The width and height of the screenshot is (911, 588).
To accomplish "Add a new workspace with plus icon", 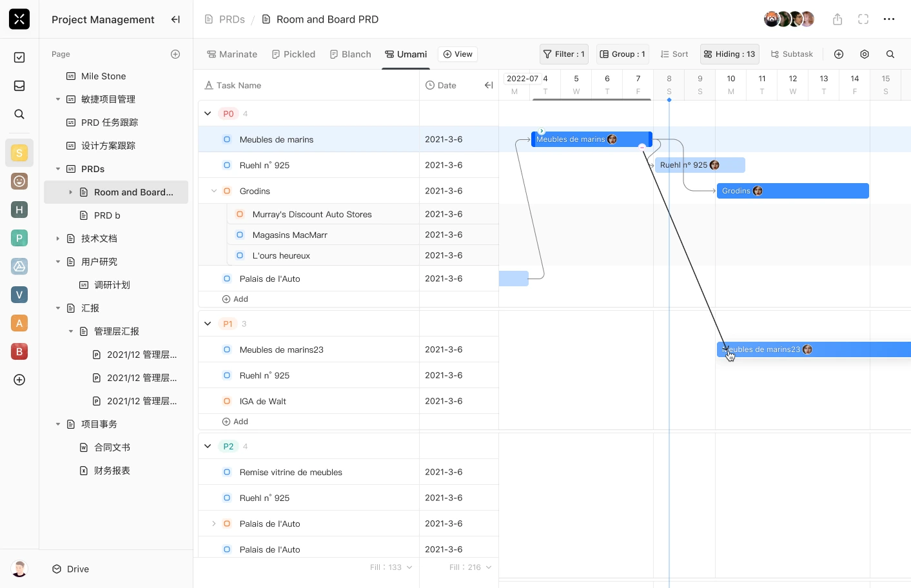I will point(19,380).
